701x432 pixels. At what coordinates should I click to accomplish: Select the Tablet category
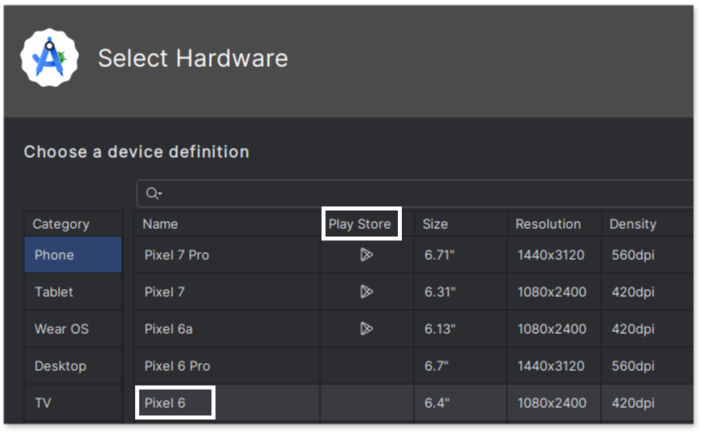pyautogui.click(x=54, y=292)
